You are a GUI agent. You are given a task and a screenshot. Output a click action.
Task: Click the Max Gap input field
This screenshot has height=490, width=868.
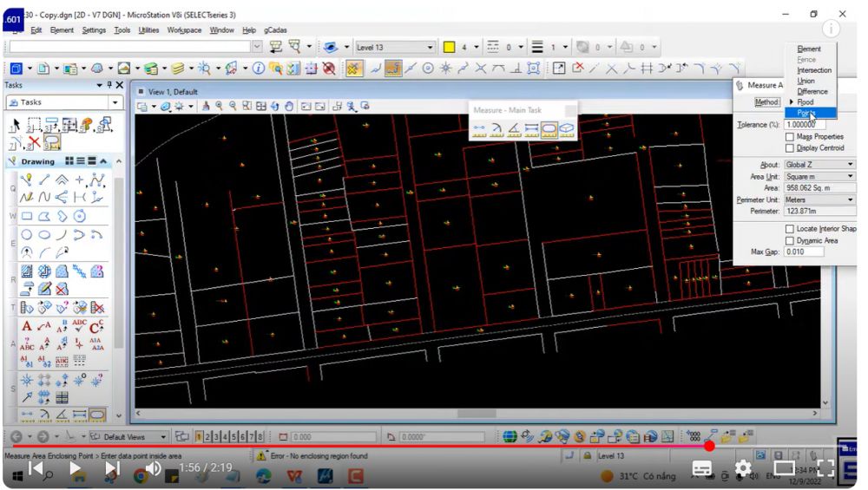[x=805, y=252]
